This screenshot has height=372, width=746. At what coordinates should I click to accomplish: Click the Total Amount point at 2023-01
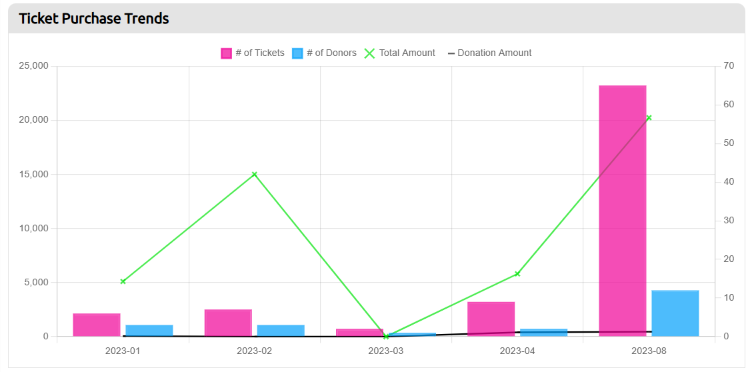click(123, 281)
